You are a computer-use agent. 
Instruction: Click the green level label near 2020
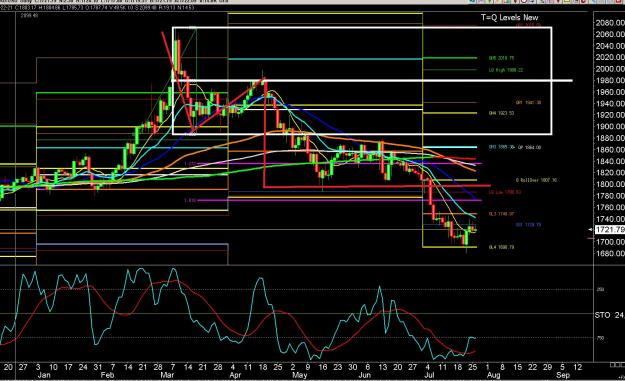pyautogui.click(x=501, y=58)
